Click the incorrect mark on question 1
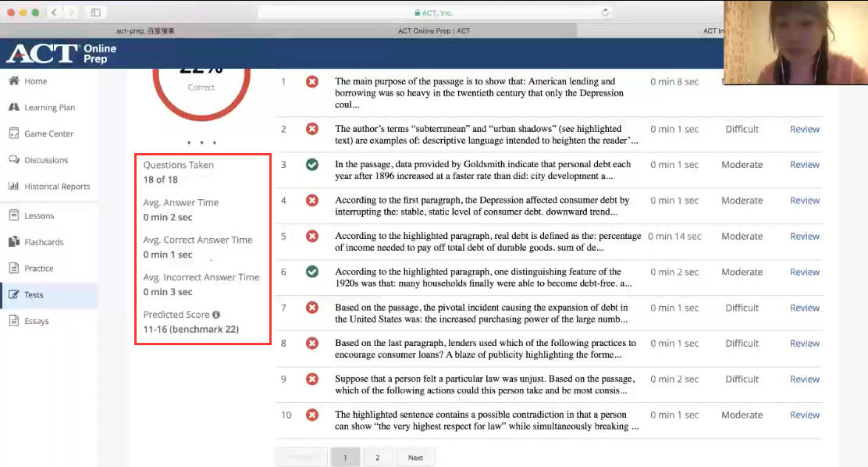Screen dimensions: 868x467 [312, 81]
